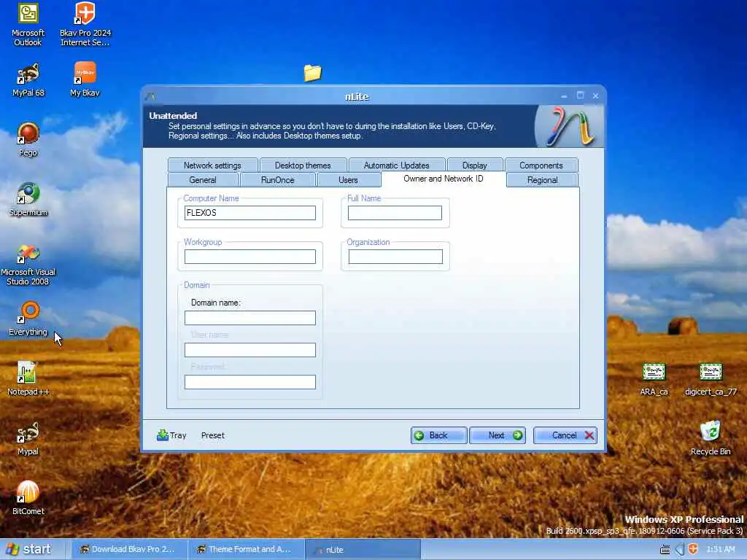Image resolution: width=747 pixels, height=560 pixels.
Task: Focus the domain Password field
Action: (x=250, y=382)
